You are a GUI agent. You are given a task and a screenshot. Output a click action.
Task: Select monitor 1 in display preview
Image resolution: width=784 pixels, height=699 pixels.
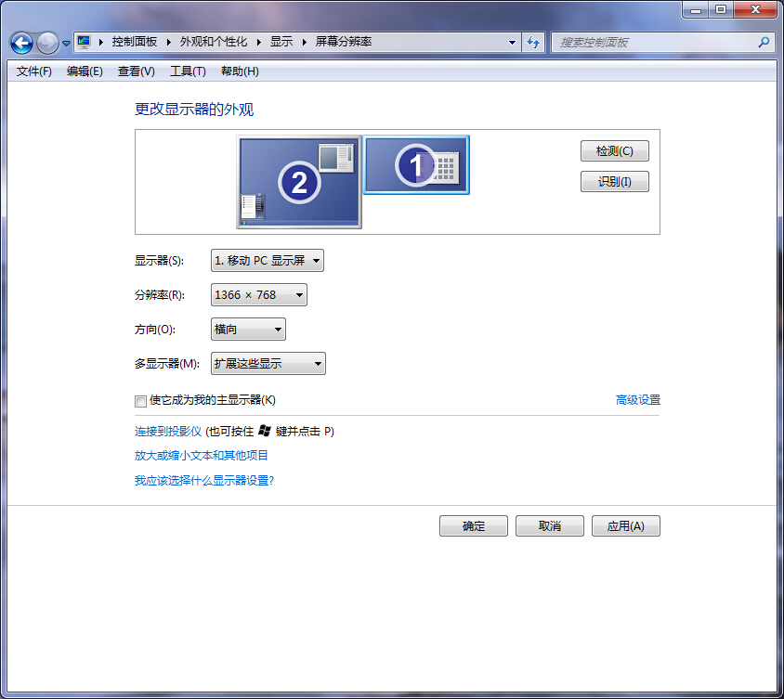[416, 164]
